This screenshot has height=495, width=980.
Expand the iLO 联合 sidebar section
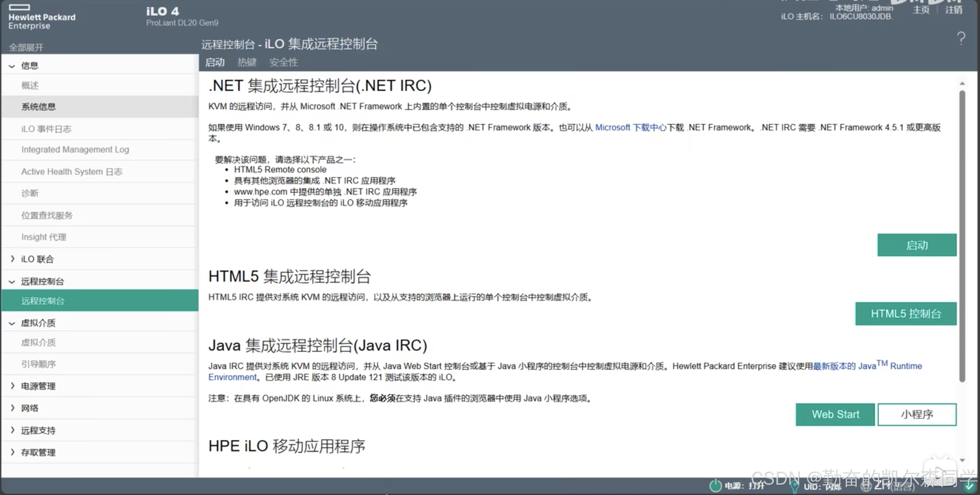[13, 259]
